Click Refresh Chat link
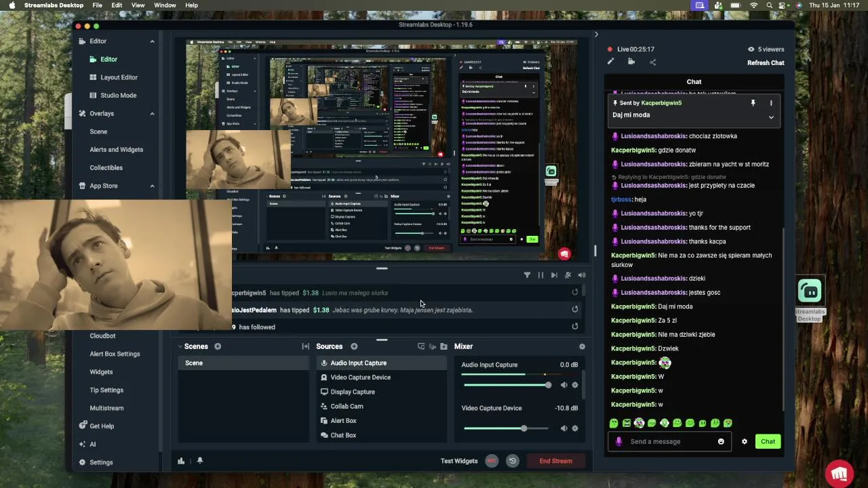Image resolution: width=868 pixels, height=488 pixels. tap(766, 63)
